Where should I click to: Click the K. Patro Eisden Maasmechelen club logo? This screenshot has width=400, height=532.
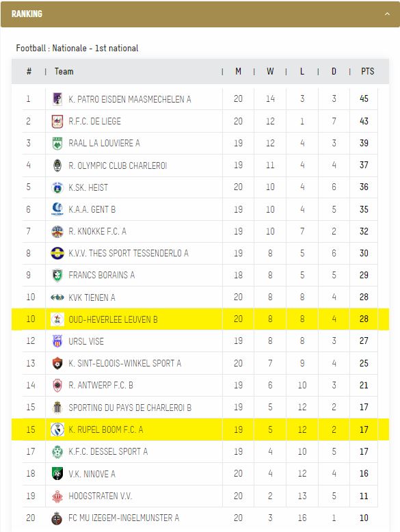click(x=57, y=99)
